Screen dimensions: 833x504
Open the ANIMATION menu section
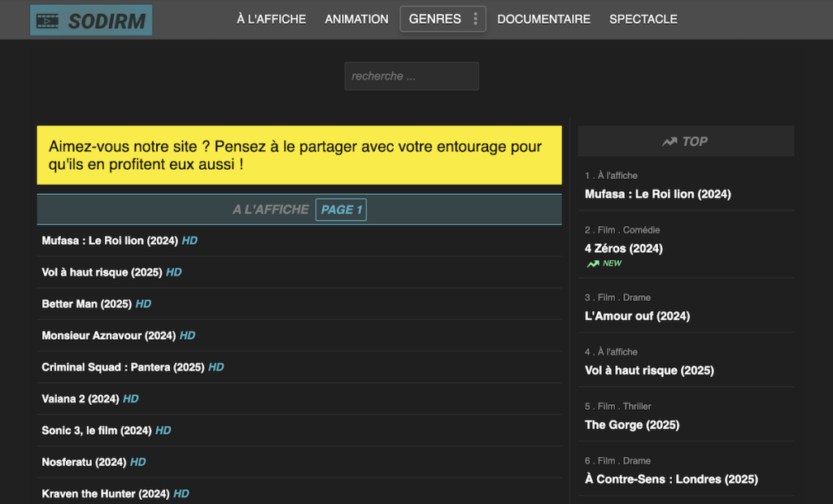(356, 19)
